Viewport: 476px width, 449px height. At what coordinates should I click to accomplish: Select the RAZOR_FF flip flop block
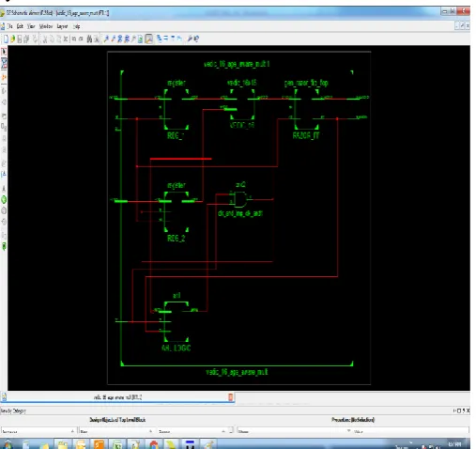click(x=306, y=110)
